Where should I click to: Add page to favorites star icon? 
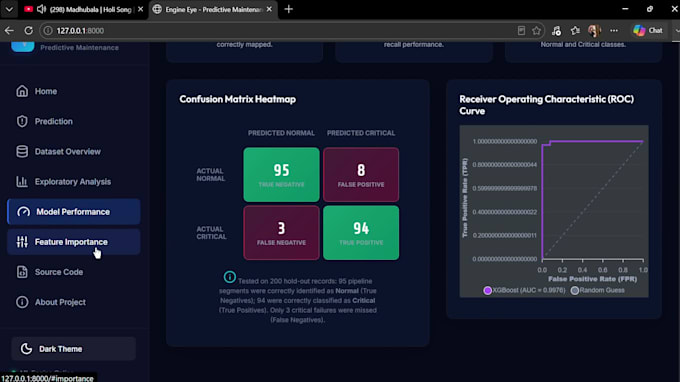click(536, 30)
